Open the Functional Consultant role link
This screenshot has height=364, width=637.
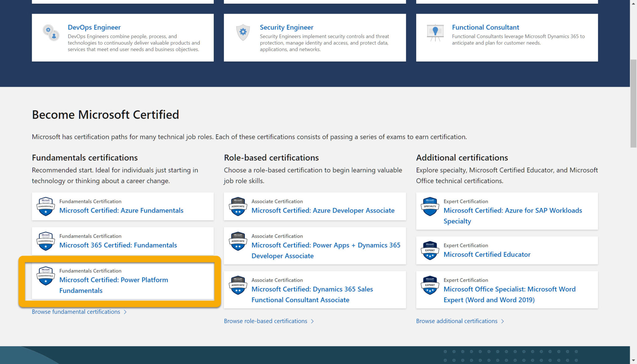[486, 27]
